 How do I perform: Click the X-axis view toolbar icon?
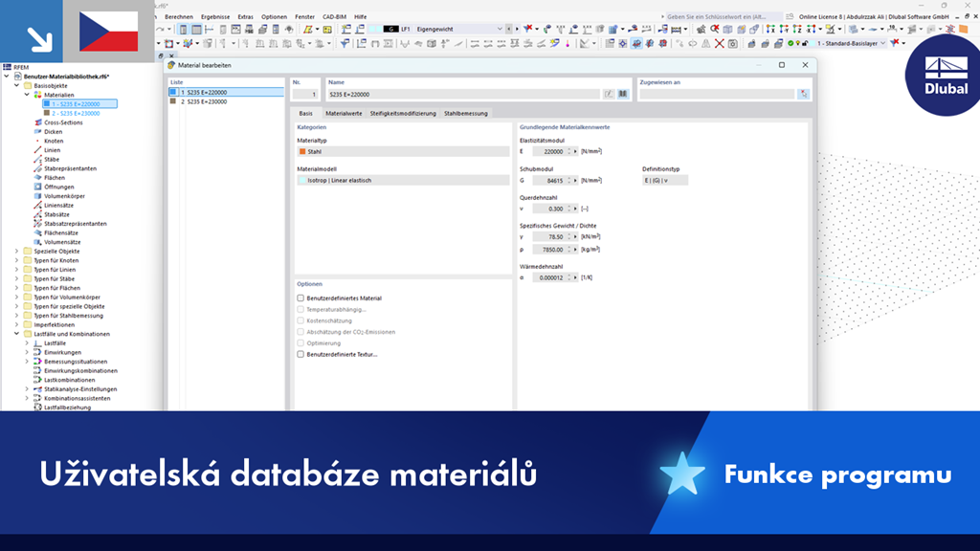click(770, 30)
